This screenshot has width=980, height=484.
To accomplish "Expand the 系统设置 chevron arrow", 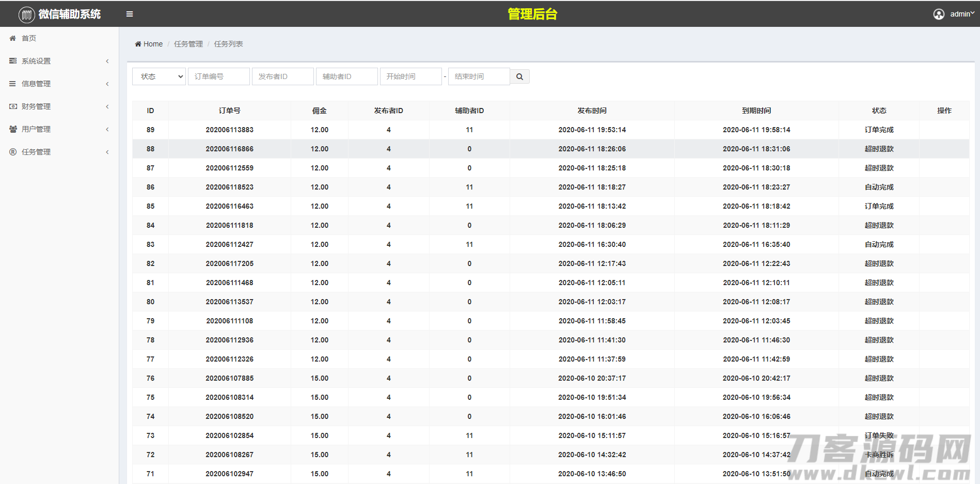I will point(107,61).
